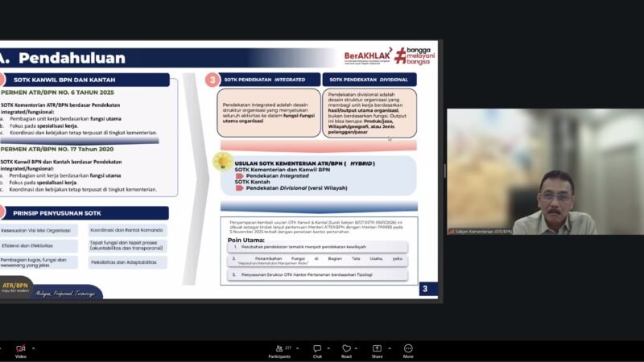Open the Chat panel
The width and height of the screenshot is (644, 362).
tap(317, 351)
